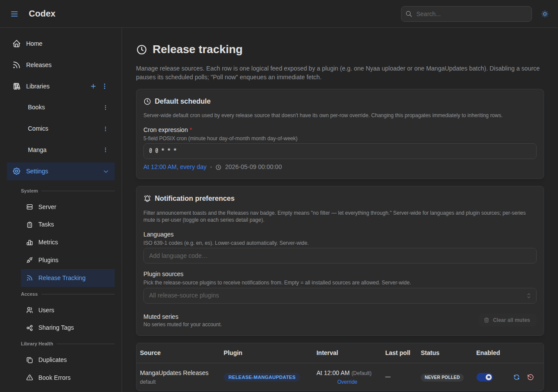The width and height of the screenshot is (558, 392).
Task: Click the Book Errors warning icon
Action: click(30, 378)
